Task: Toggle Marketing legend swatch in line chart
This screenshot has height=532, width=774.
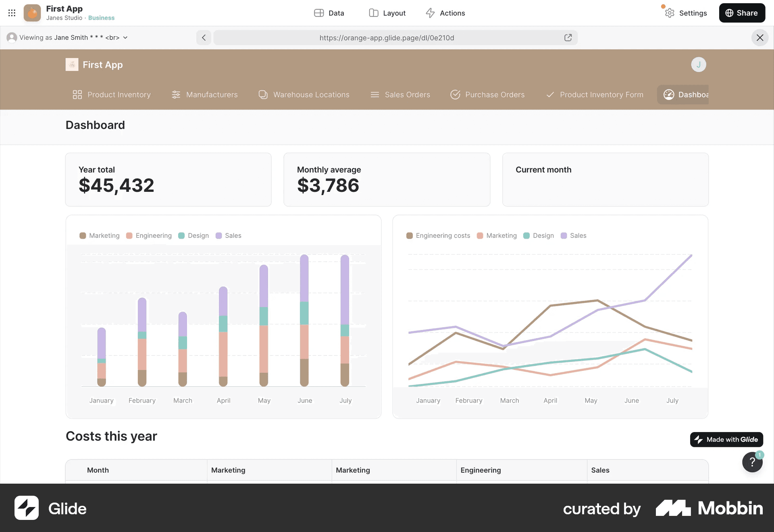Action: (x=480, y=236)
